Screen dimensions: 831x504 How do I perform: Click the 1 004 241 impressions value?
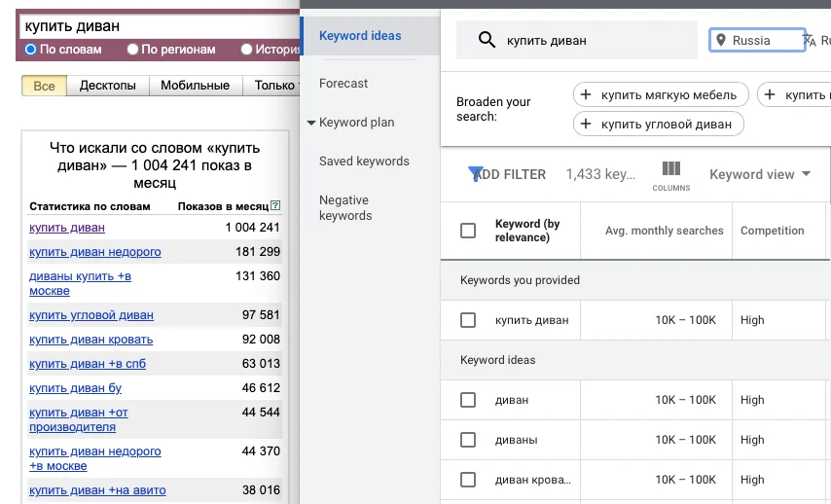(252, 228)
